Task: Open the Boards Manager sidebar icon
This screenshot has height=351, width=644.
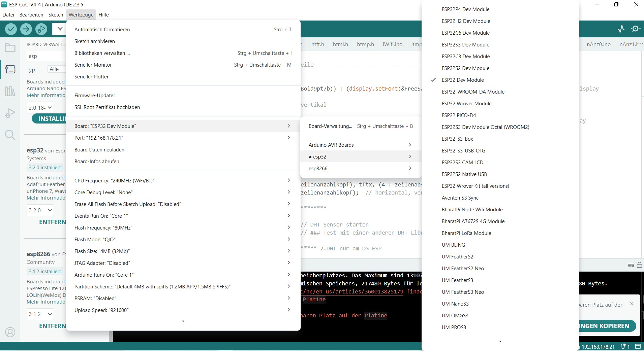Action: click(10, 69)
